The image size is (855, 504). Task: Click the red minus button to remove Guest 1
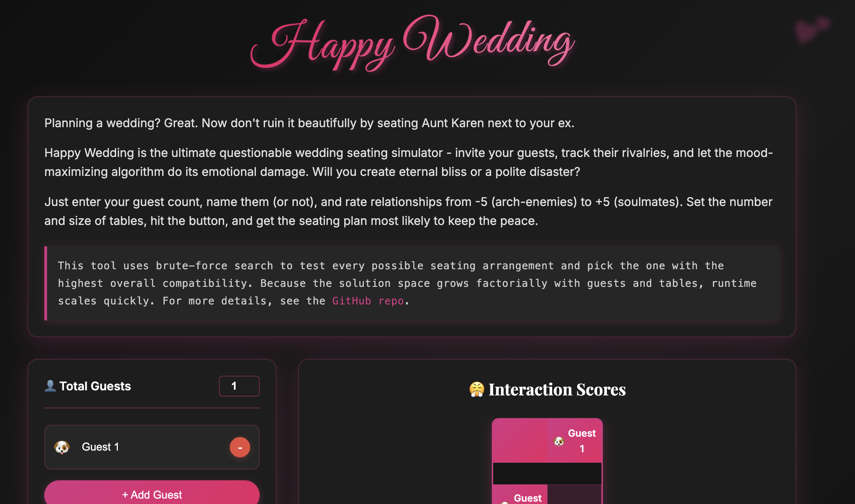point(239,447)
